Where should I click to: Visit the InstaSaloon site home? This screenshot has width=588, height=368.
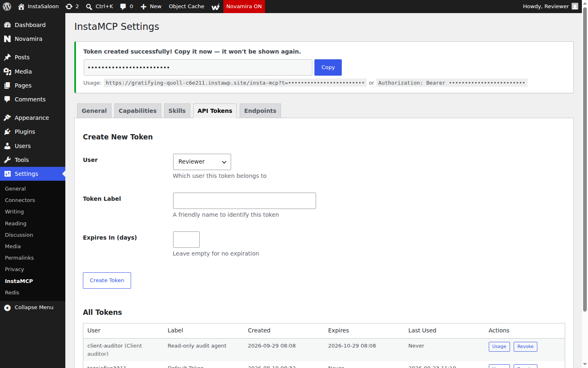point(38,7)
